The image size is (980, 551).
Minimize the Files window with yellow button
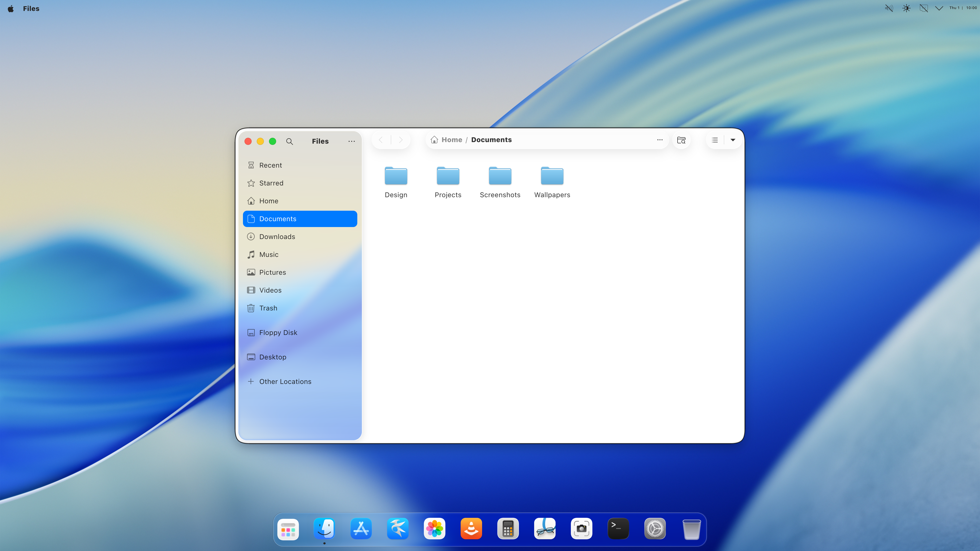tap(260, 142)
